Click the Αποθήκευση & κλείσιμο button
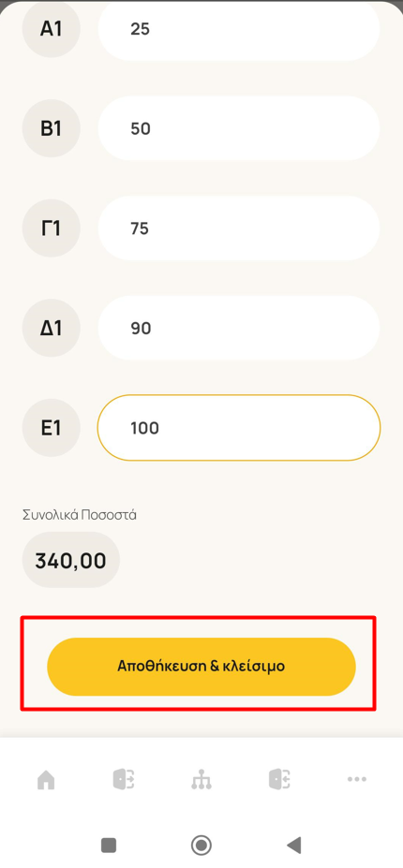This screenshot has height=868, width=403. (x=201, y=667)
